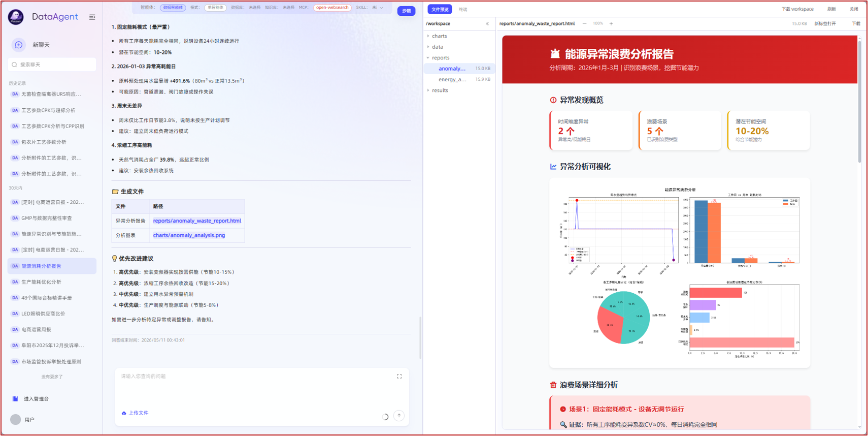Collapse the reports folder
This screenshot has height=436, width=868.
tap(441, 58)
